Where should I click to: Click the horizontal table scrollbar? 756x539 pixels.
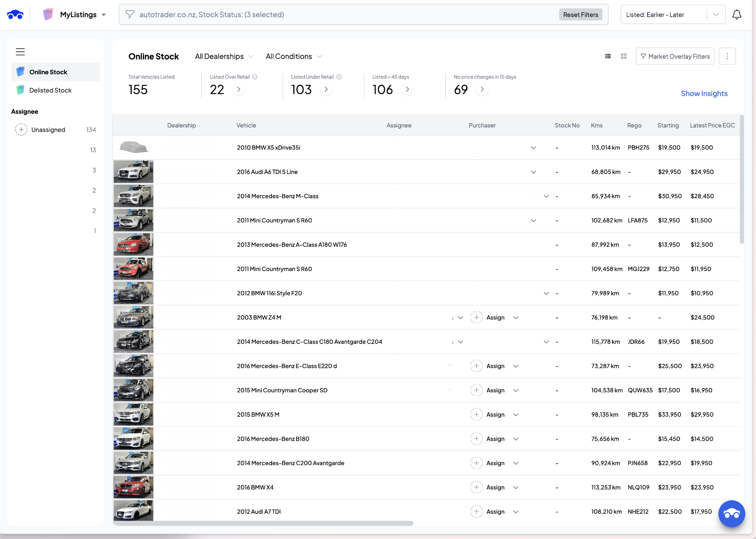pos(263,523)
